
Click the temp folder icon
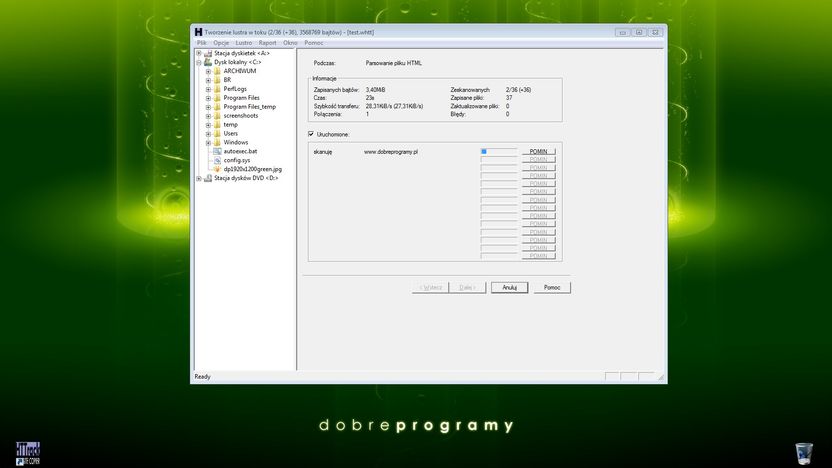coord(217,125)
